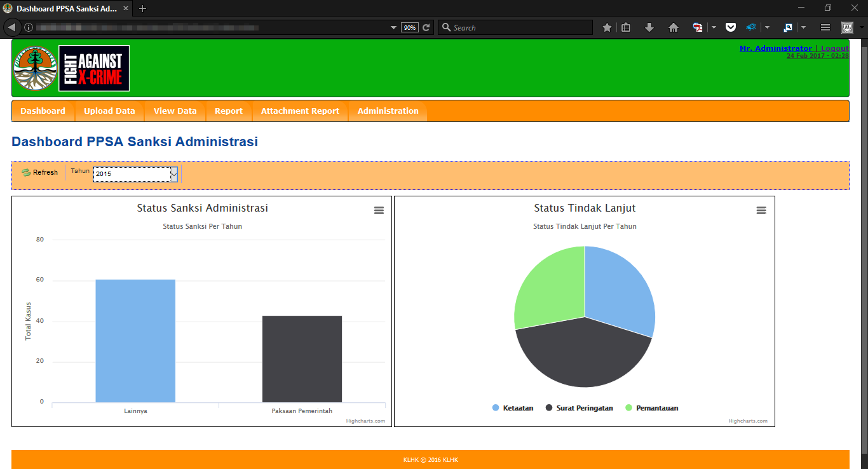
Task: Click the browser back arrow button
Action: [12, 27]
